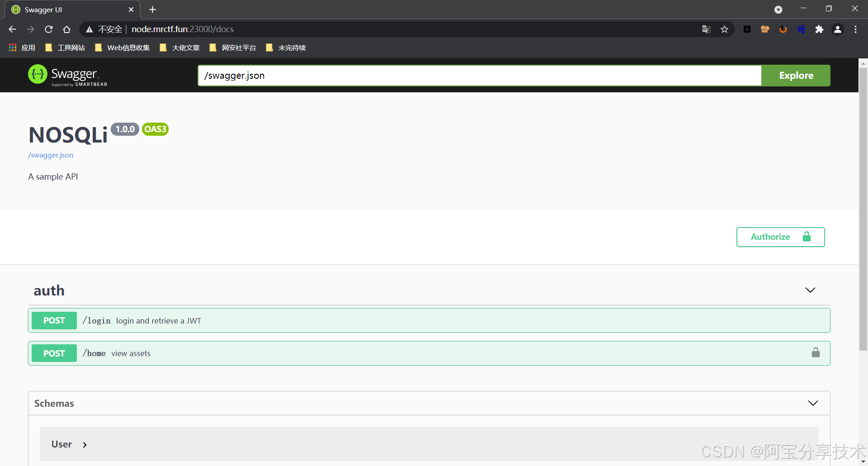Click the lock icon on the /home endpoint
The width and height of the screenshot is (868, 466).
tap(816, 352)
